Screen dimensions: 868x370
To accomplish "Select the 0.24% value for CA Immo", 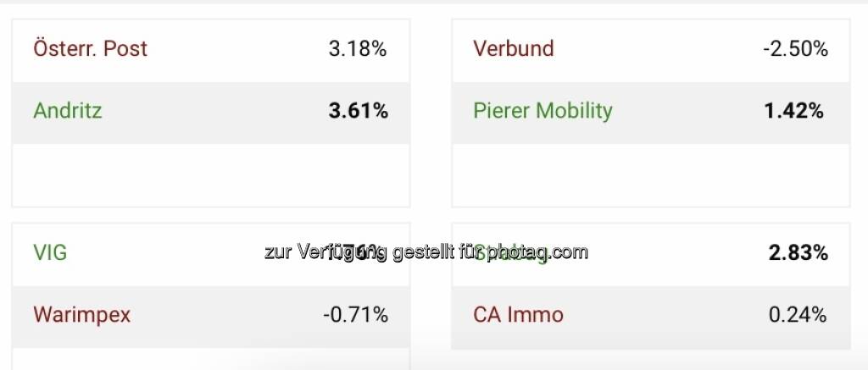I will coord(797,315).
